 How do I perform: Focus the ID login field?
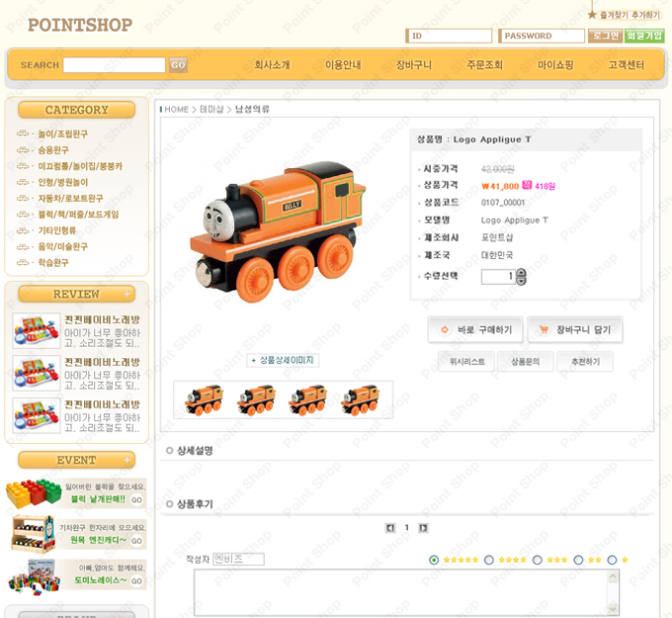coord(449,36)
